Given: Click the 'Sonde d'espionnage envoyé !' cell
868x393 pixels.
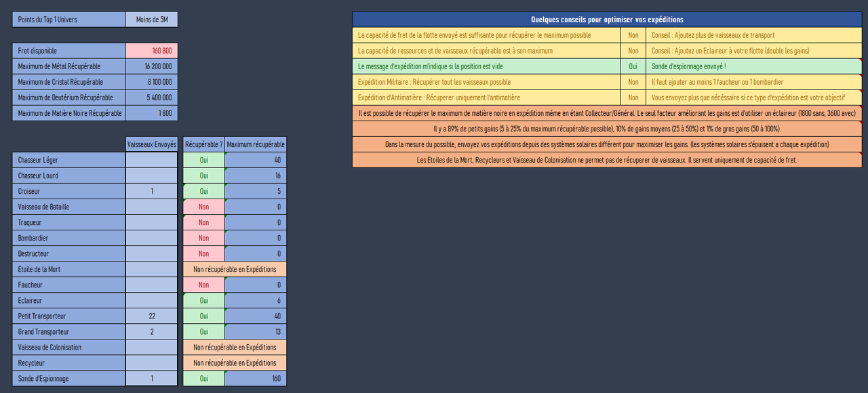Looking at the screenshot, I should [x=754, y=66].
